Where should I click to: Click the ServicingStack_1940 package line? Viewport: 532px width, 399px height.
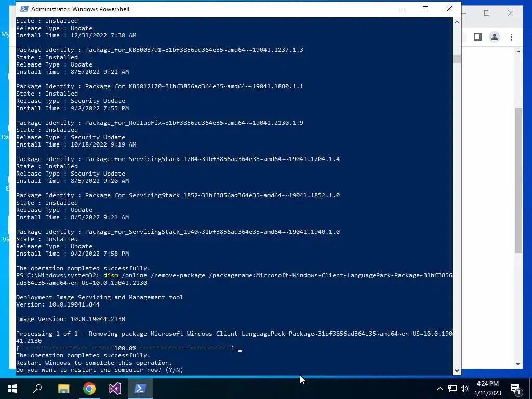click(178, 231)
